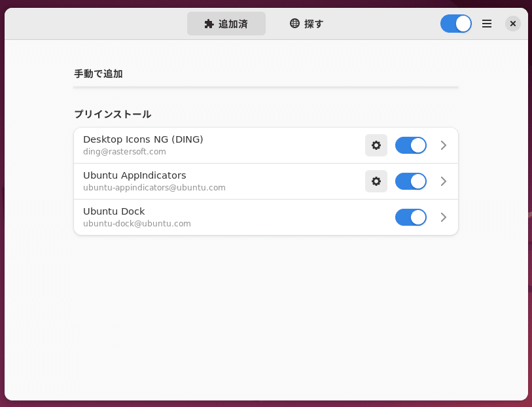Toggle the Ubuntu Dock switch
532x407 pixels.
[x=410, y=217]
